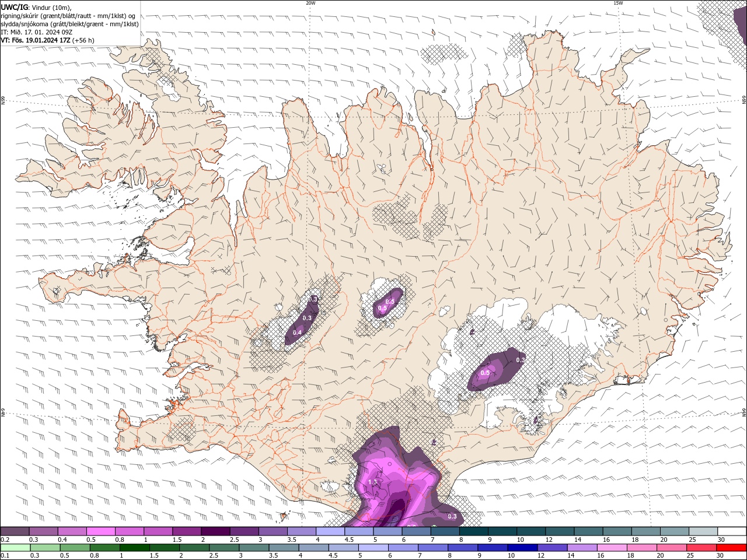
Task: Click the '15W' longitude label
Action: click(x=618, y=3)
